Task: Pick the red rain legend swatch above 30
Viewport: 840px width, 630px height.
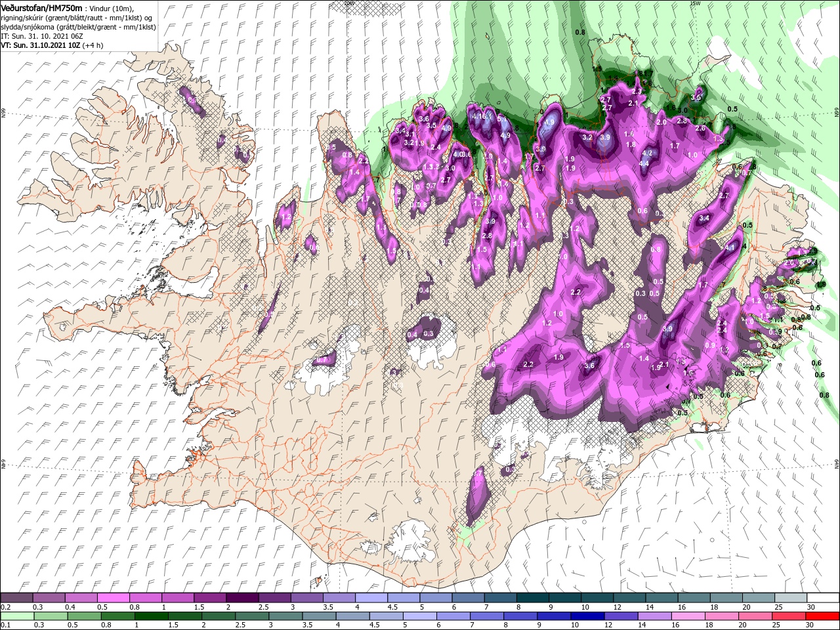Action: coord(823,616)
